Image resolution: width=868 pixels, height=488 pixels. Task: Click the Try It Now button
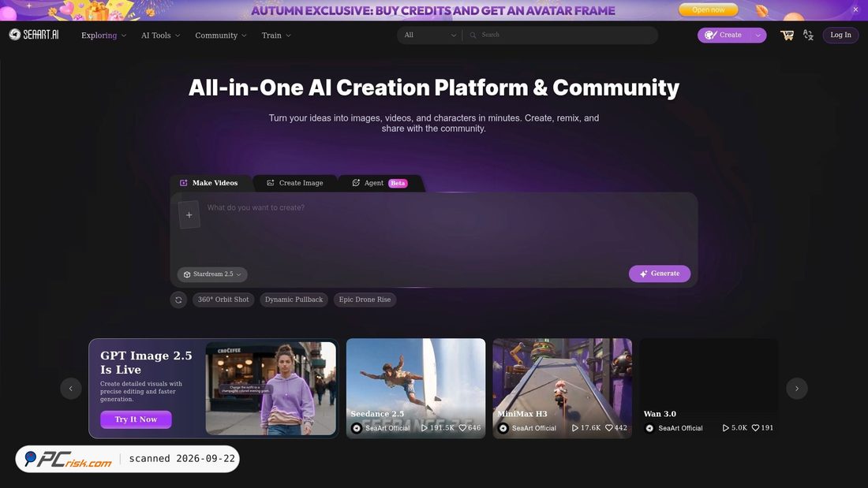(x=136, y=419)
